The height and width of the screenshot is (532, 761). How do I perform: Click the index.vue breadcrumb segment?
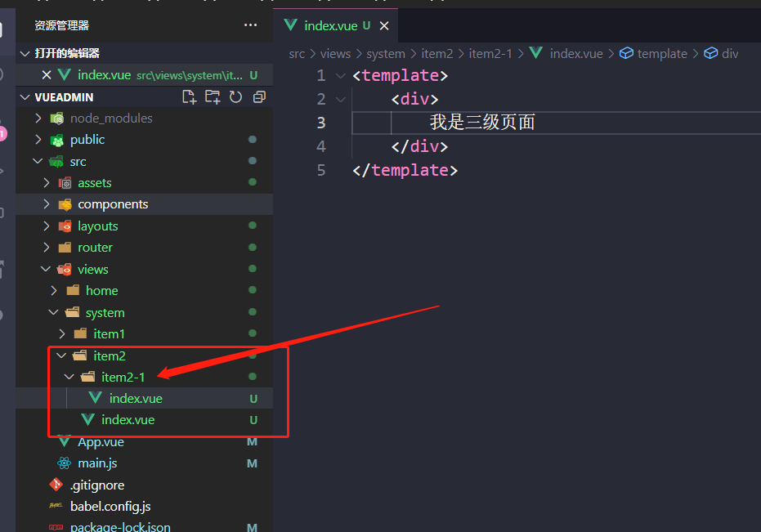576,53
